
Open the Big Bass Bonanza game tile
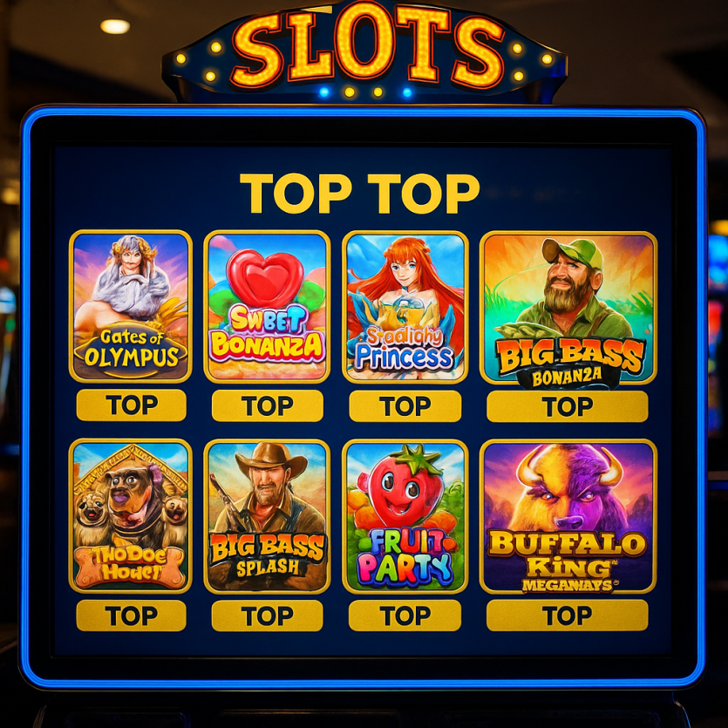[568, 309]
